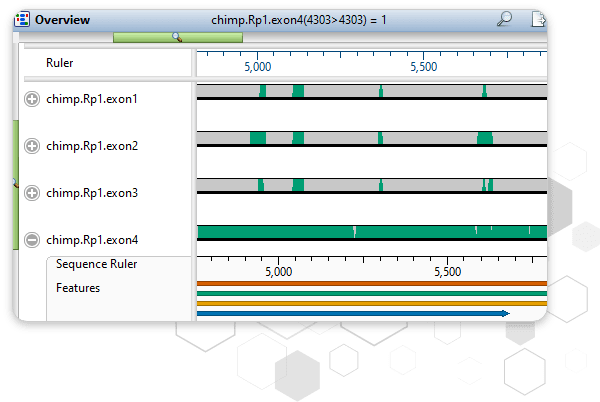Click the 5,500 mark on the top ruler
The image size is (600, 402).
coord(424,67)
